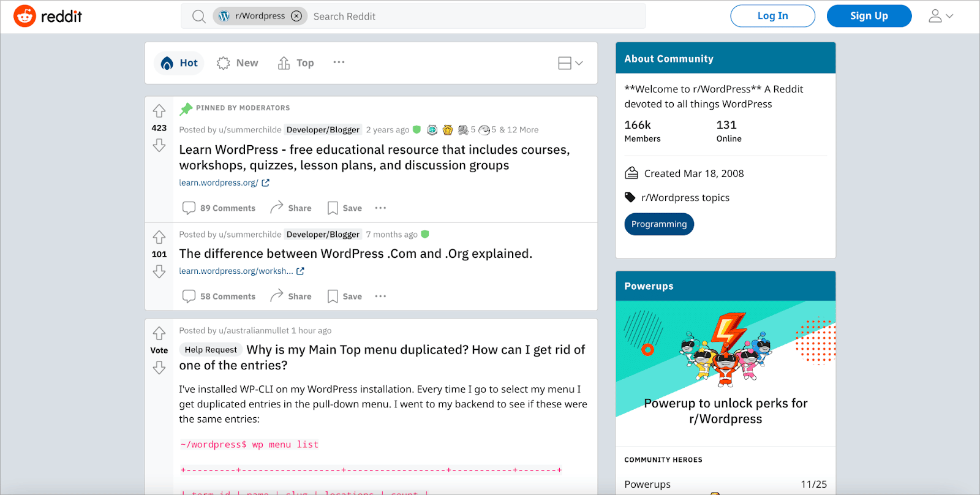The height and width of the screenshot is (495, 980).
Task: Click the Powerups 11/25 progress text
Action: pyautogui.click(x=813, y=485)
